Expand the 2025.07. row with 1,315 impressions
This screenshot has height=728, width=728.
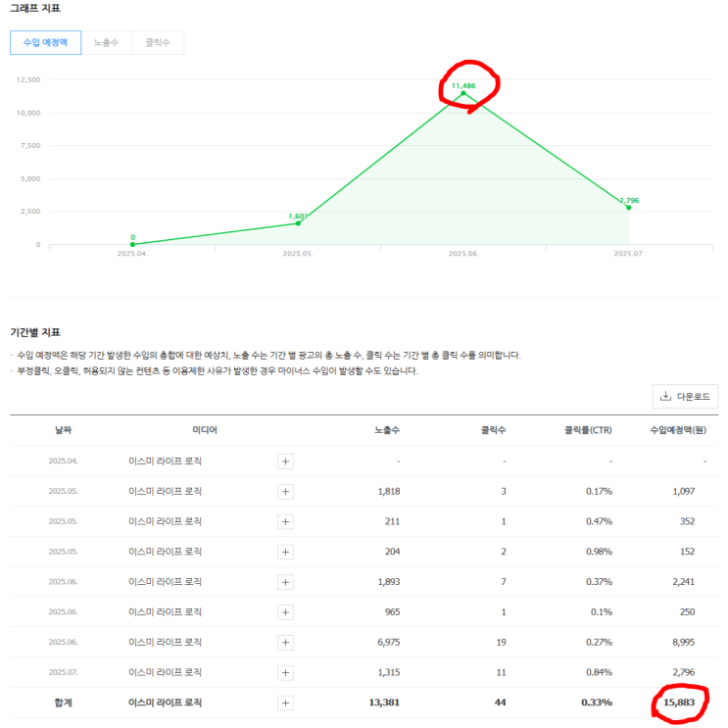pos(285,673)
